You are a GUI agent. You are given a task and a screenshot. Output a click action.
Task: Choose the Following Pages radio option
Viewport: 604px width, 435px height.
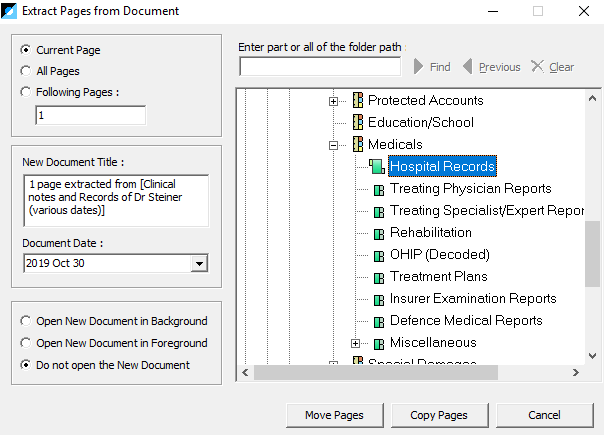(x=26, y=92)
